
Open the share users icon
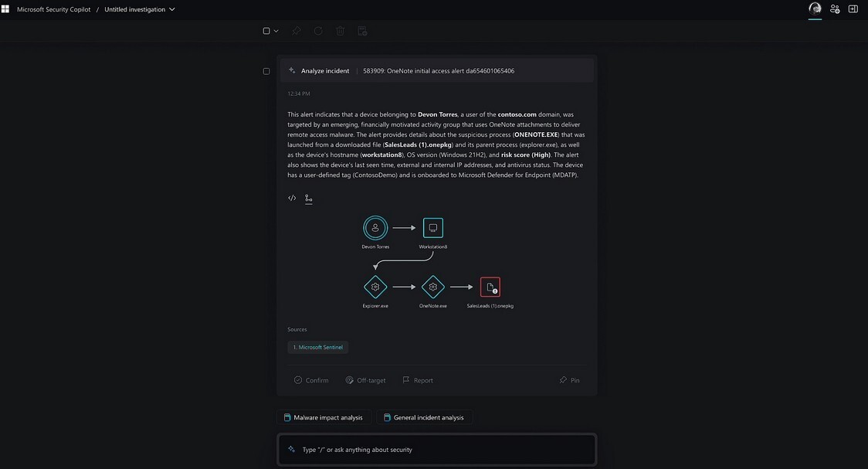pyautogui.click(x=835, y=9)
